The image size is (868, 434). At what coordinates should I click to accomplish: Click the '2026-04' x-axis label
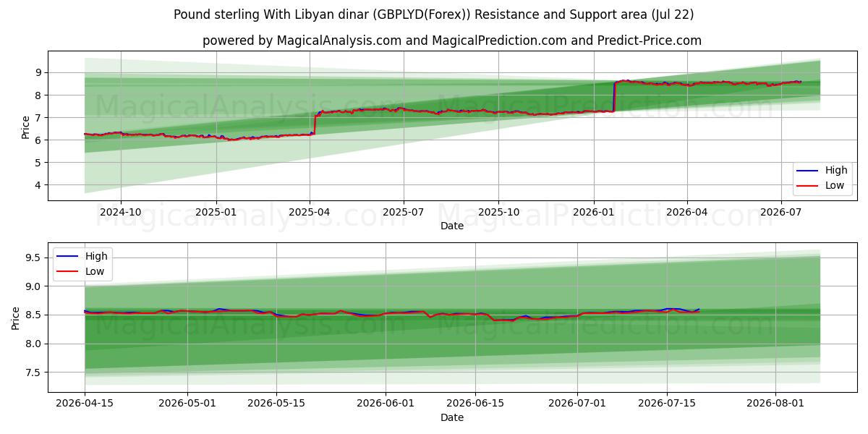pyautogui.click(x=686, y=213)
